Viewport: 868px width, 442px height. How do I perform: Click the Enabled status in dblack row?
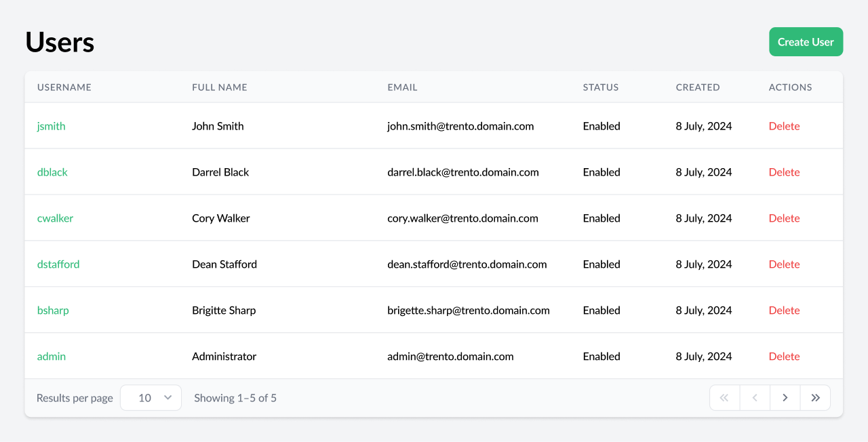click(x=601, y=172)
